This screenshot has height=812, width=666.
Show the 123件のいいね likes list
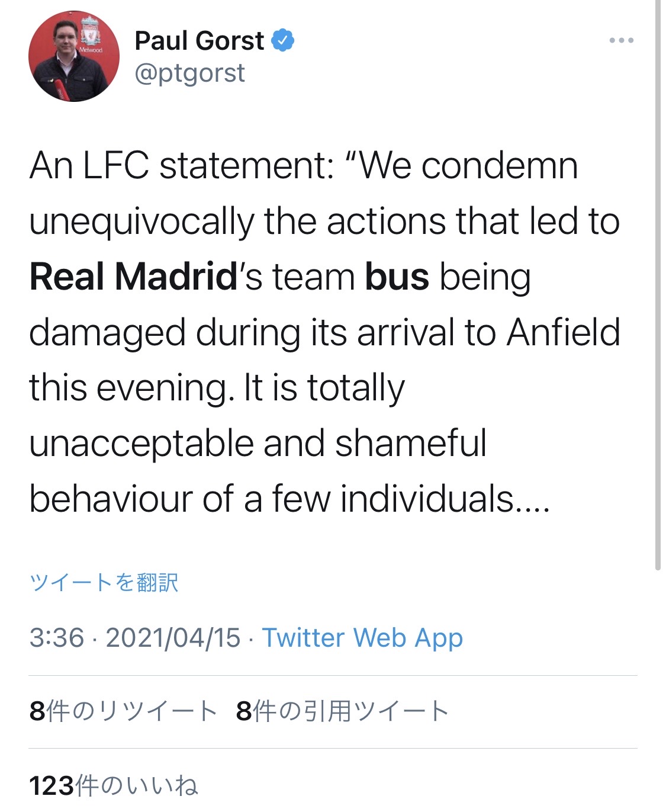[113, 786]
